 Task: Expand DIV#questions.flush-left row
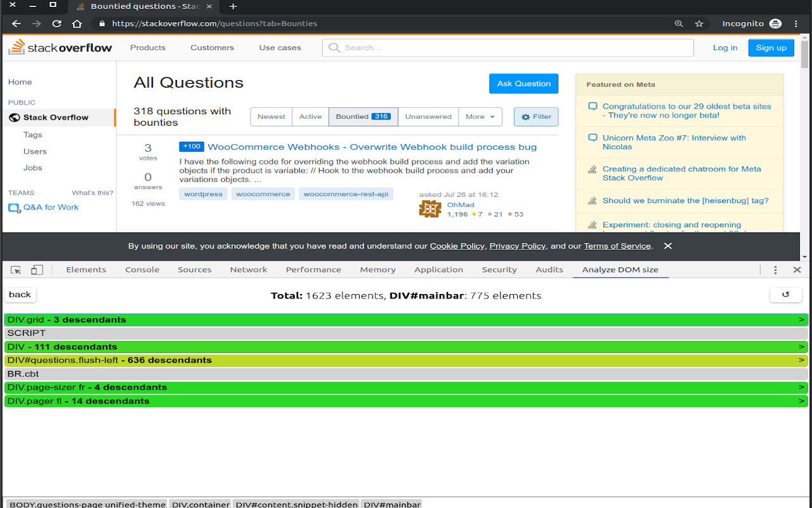point(406,360)
